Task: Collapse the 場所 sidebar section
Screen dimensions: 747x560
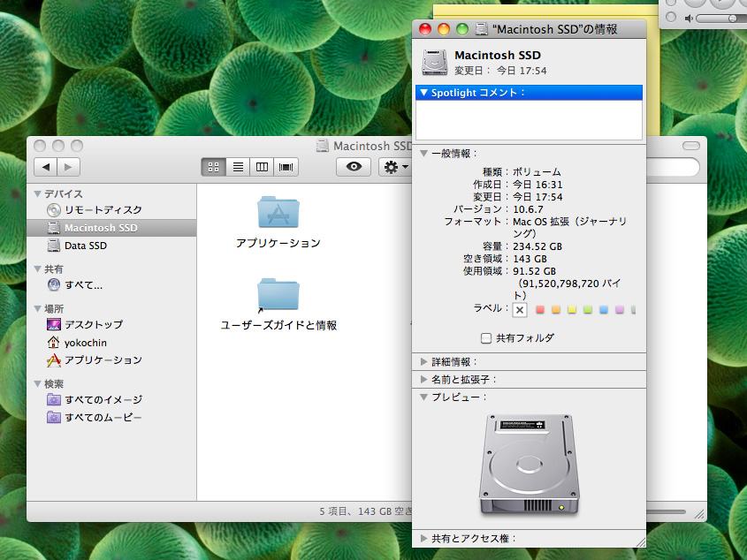Action: (x=38, y=308)
